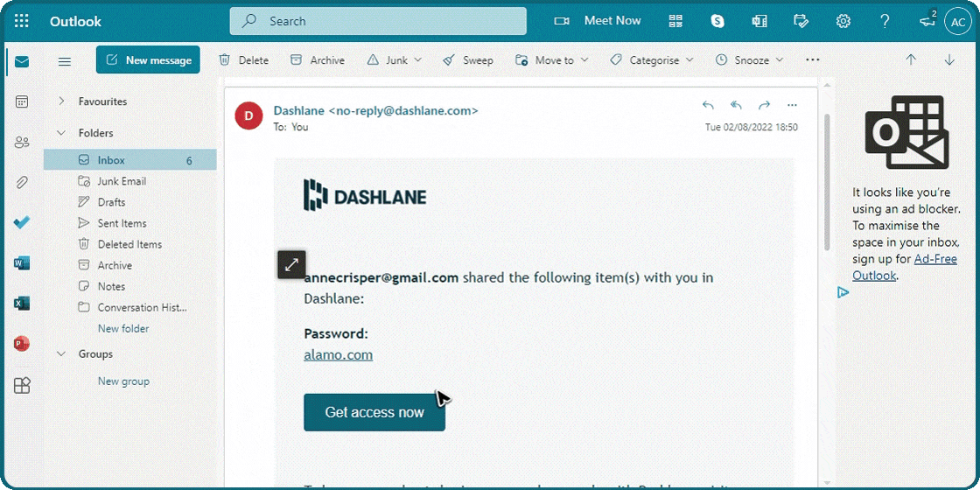Click in the Search box

(x=378, y=21)
